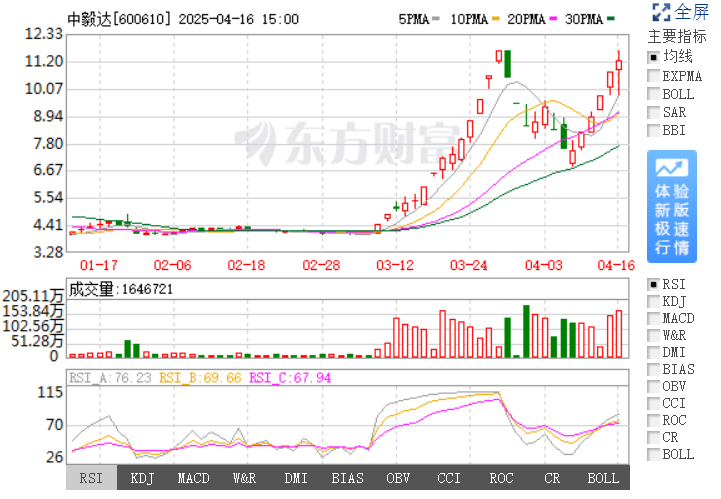
Task: Switch to the CCI bottom tab
Action: [x=450, y=479]
